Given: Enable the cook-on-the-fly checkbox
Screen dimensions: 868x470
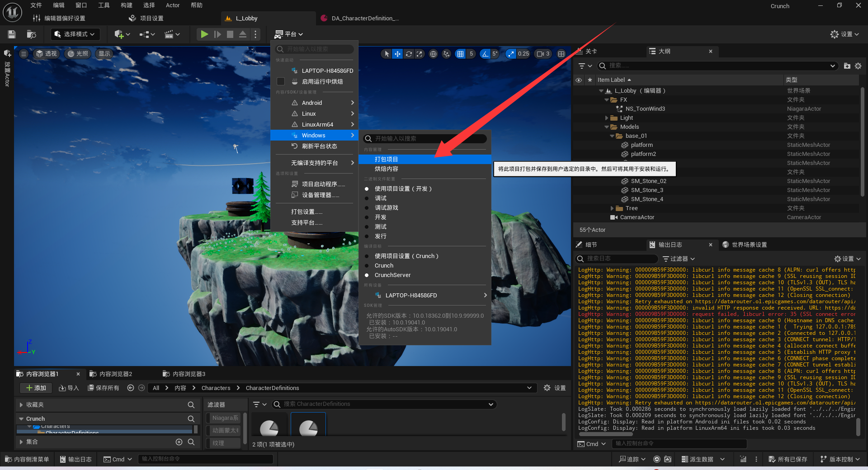Looking at the screenshot, I should pyautogui.click(x=281, y=81).
